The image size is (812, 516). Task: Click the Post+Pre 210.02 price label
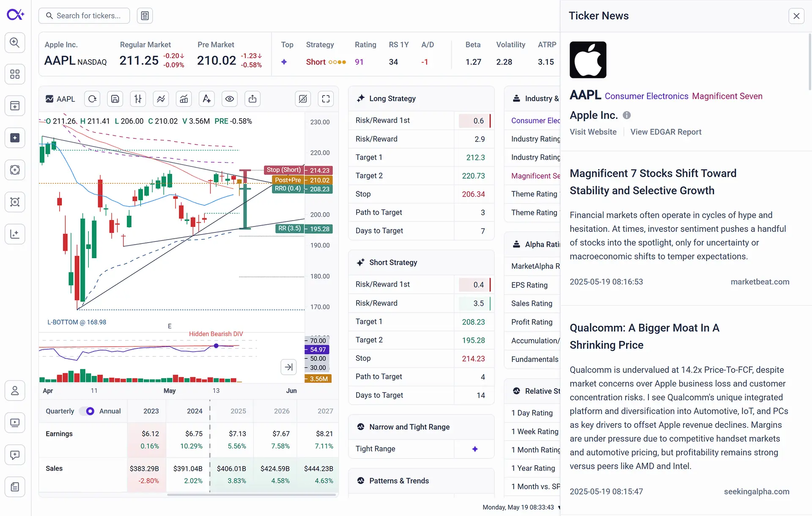(x=302, y=180)
